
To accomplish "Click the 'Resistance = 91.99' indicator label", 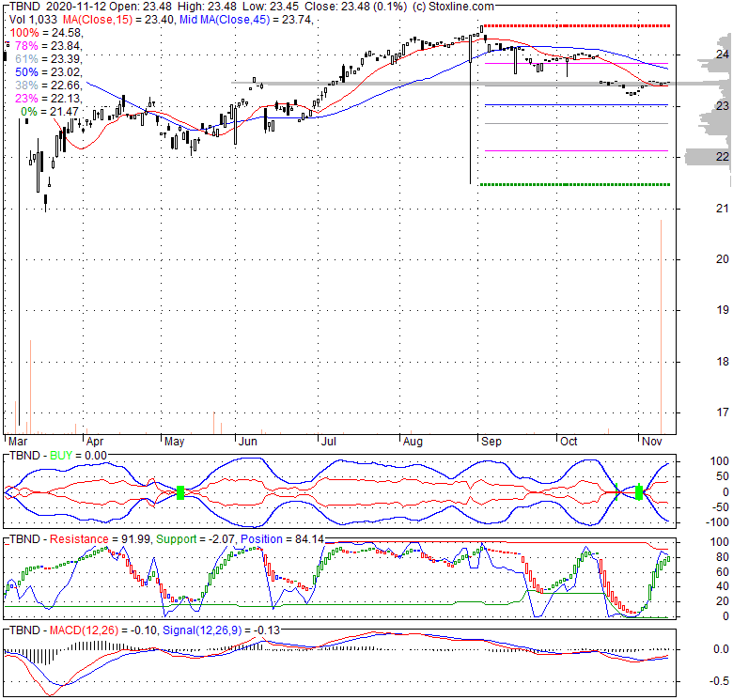I will coord(100,539).
